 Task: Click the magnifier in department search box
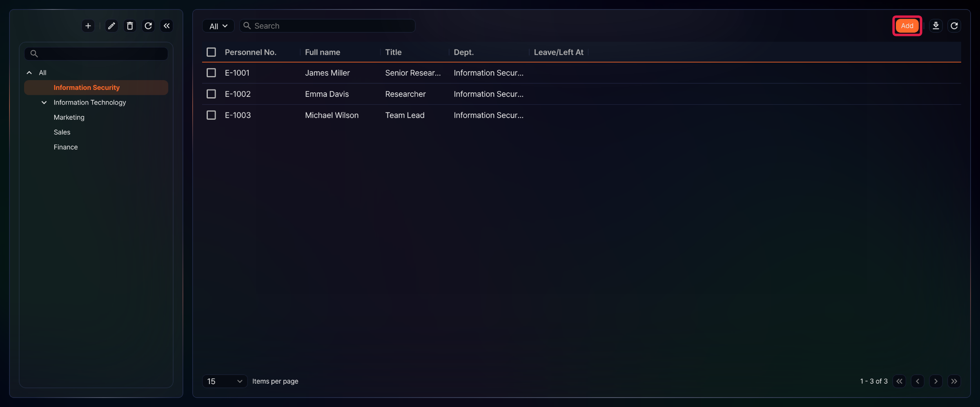click(x=34, y=54)
